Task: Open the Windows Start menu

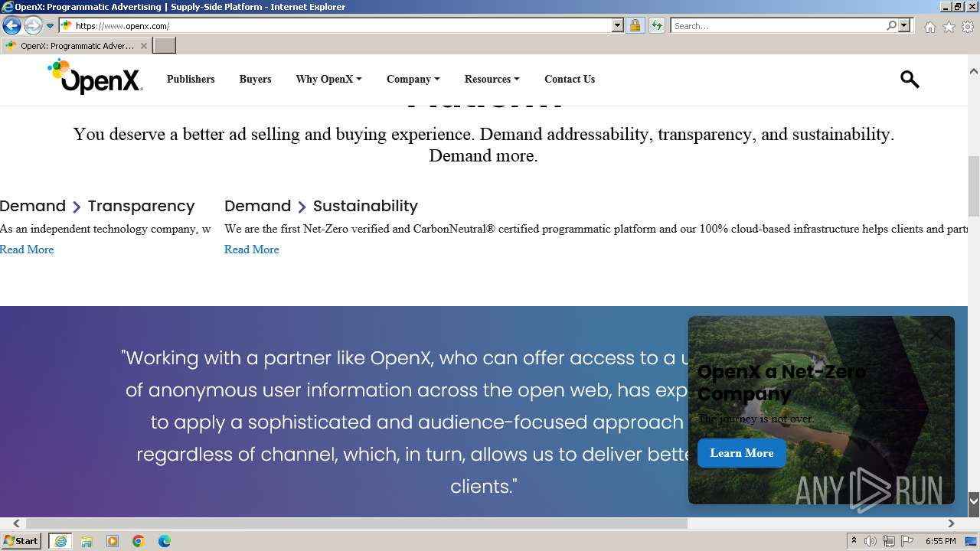Action: (21, 540)
